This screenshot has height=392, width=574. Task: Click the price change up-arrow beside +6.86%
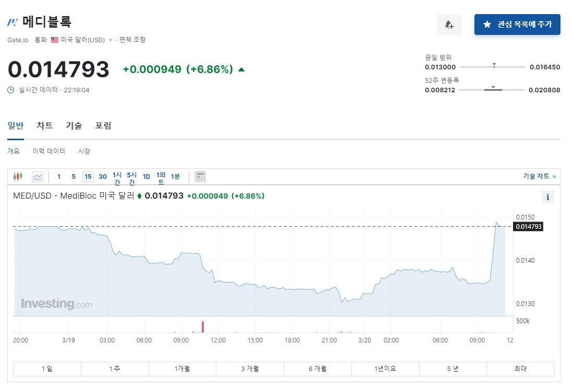pyautogui.click(x=241, y=69)
